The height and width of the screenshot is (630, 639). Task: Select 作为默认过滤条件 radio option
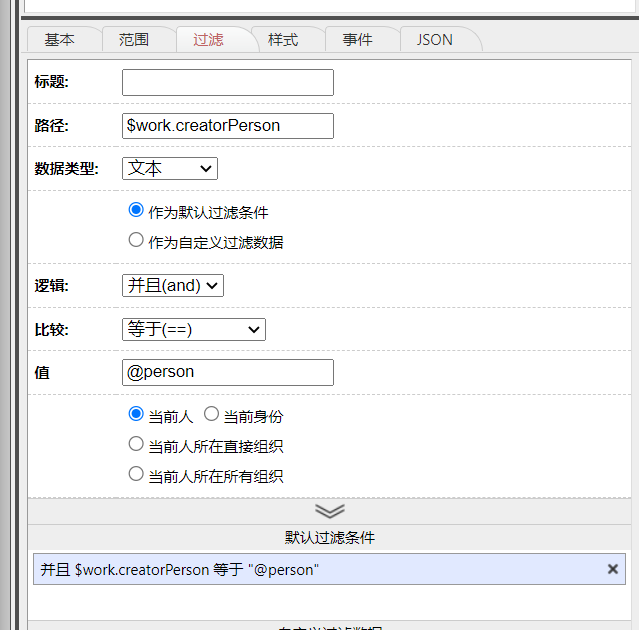point(136,210)
